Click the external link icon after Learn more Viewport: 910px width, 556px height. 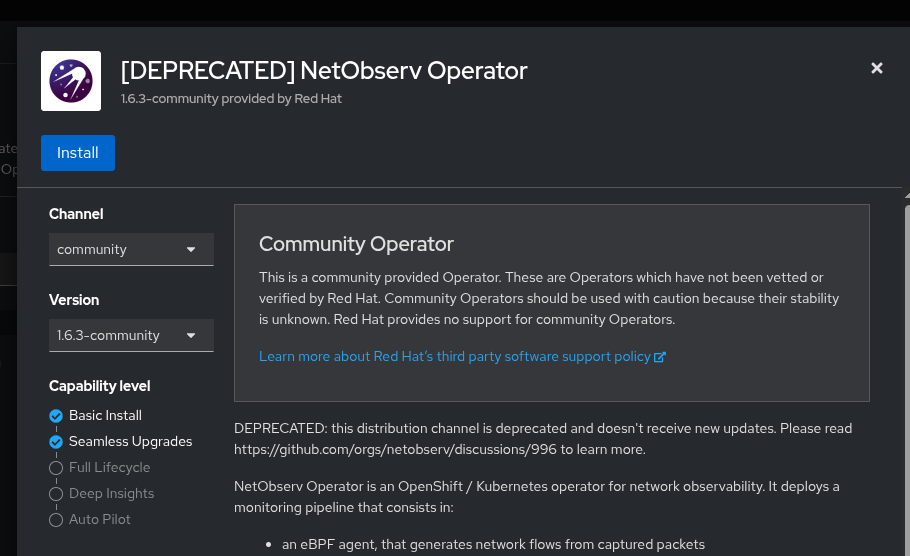660,357
